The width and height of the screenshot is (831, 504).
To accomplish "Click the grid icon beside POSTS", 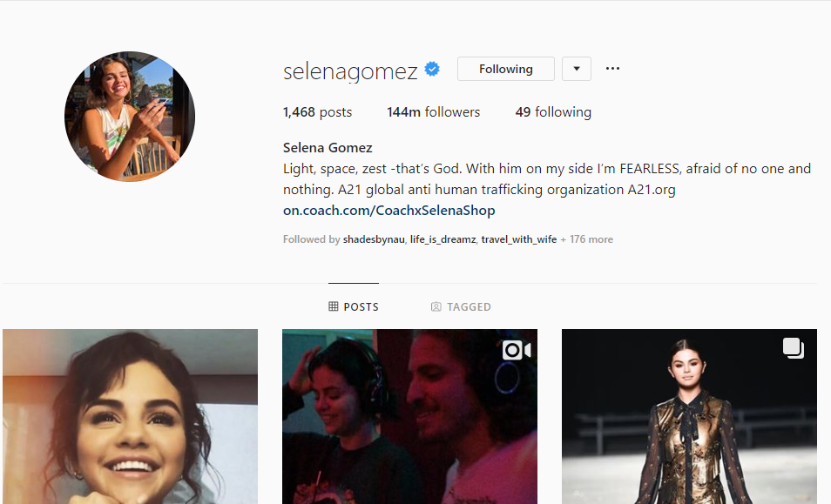I will click(x=334, y=306).
